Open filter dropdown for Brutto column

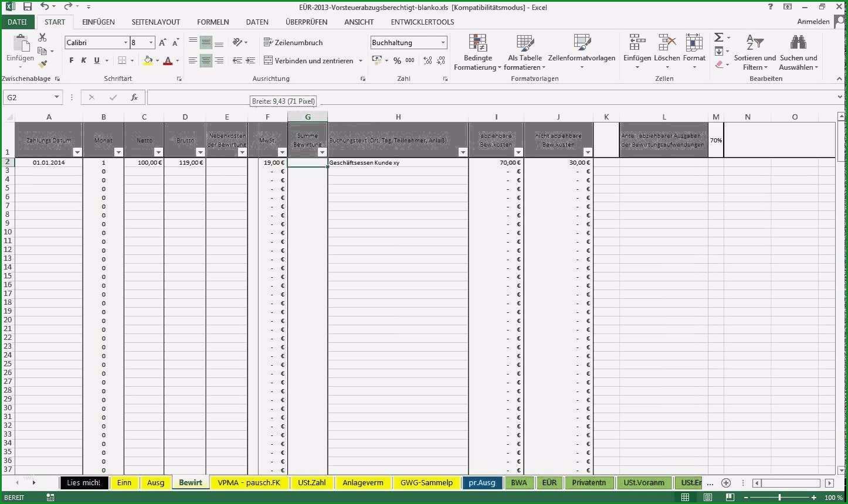(200, 152)
